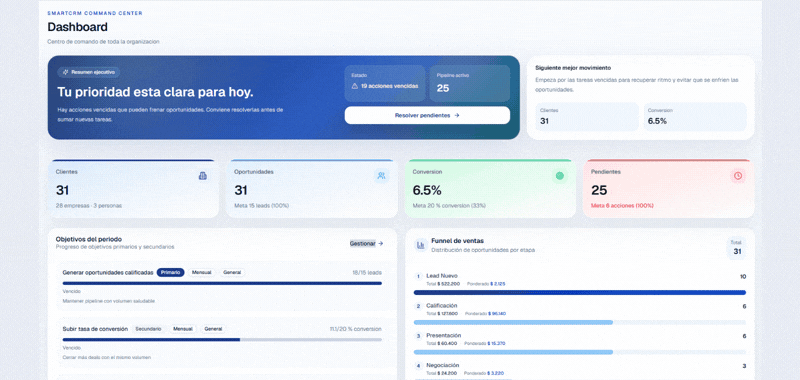Click the Funnel de ventas heading

[458, 241]
